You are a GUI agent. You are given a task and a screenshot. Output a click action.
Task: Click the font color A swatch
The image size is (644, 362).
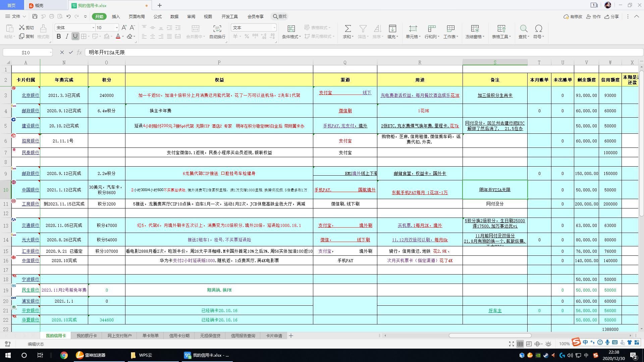tap(118, 36)
